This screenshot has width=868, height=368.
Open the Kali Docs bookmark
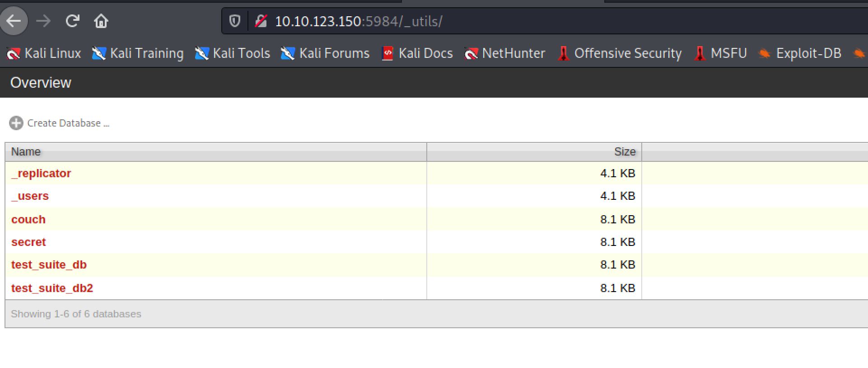click(417, 53)
